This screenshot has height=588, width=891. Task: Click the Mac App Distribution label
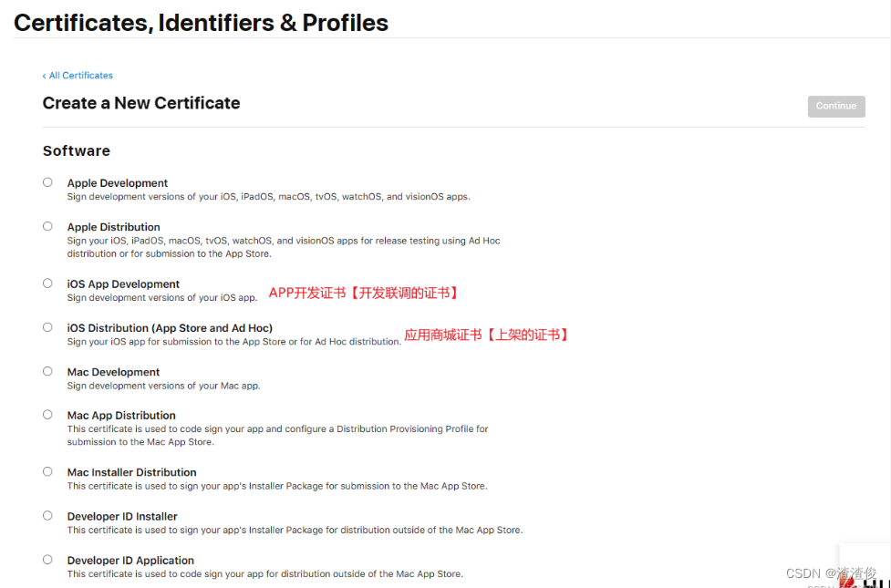pyautogui.click(x=121, y=416)
